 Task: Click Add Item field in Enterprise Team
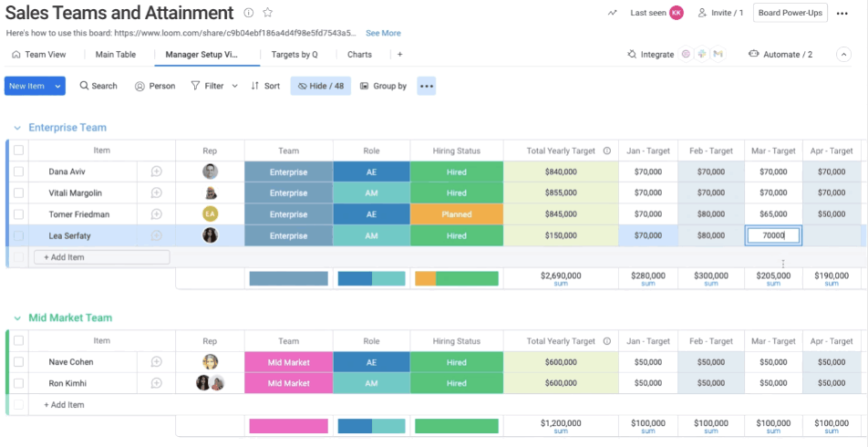102,257
